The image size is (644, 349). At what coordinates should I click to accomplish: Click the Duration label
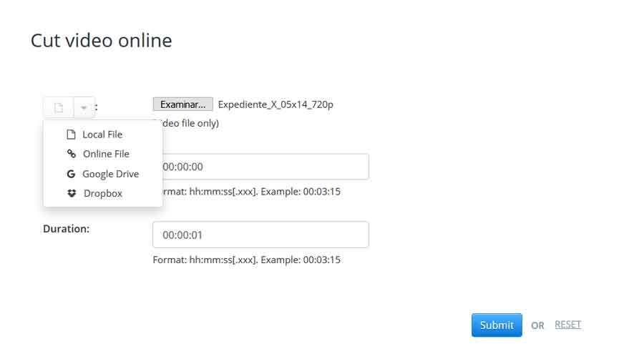pyautogui.click(x=66, y=229)
